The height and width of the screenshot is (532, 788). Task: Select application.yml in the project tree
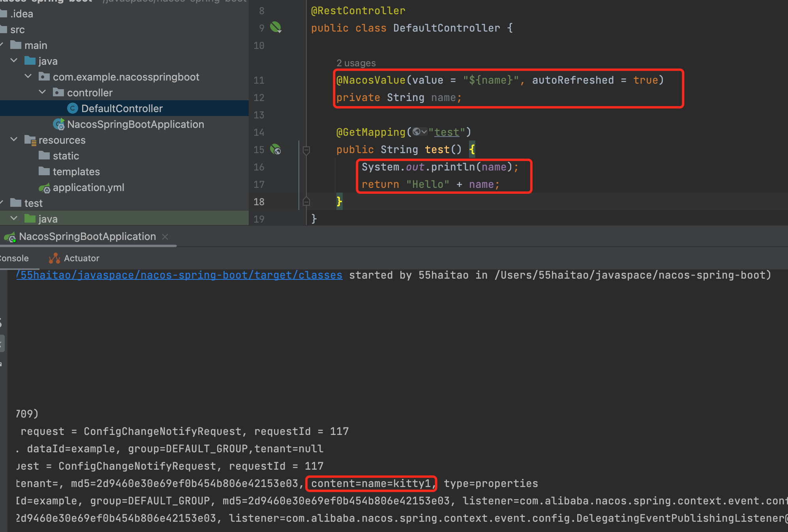coord(88,187)
